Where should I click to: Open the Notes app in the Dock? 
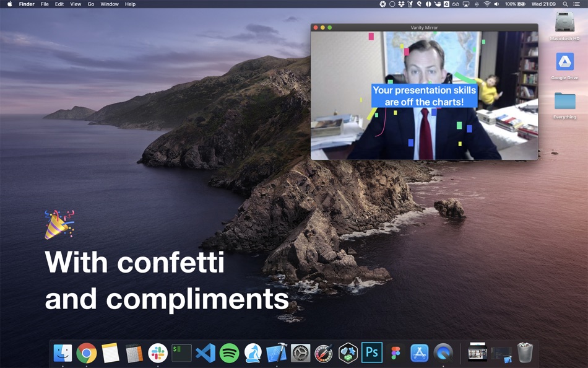(110, 353)
